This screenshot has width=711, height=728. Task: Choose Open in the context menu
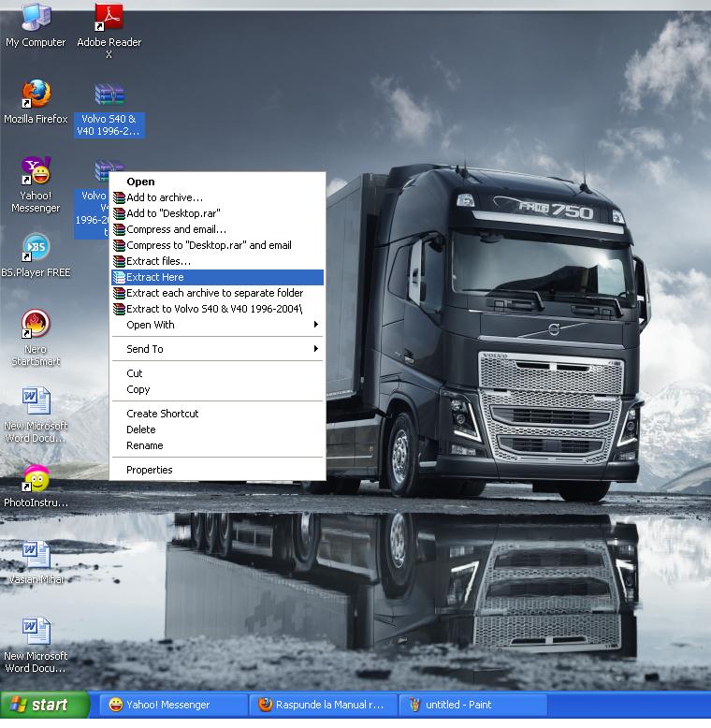tap(217, 182)
